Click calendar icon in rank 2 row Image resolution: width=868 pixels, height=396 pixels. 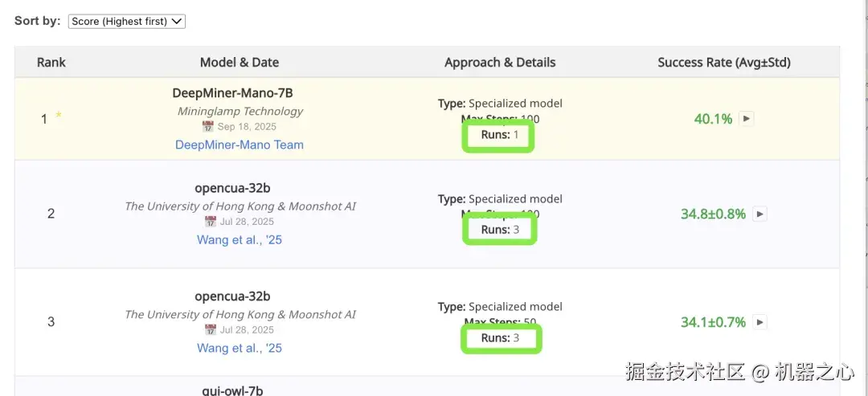click(x=211, y=222)
